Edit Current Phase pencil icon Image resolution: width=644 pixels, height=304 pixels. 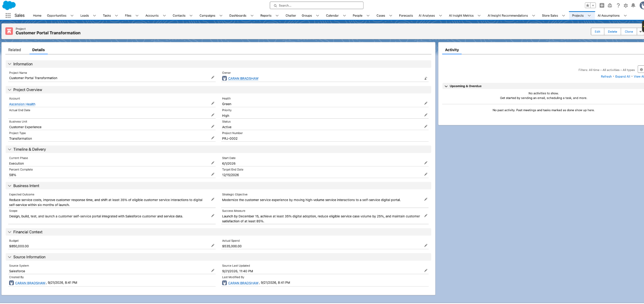point(213,163)
